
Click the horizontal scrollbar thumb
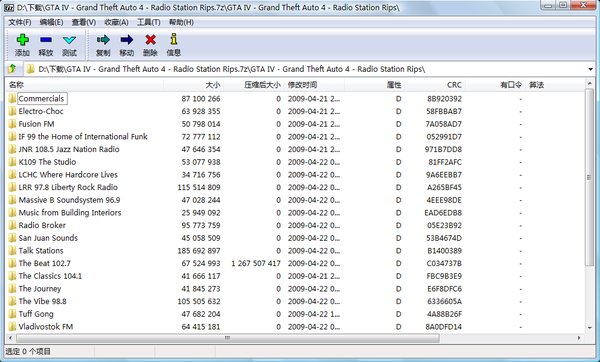228,338
